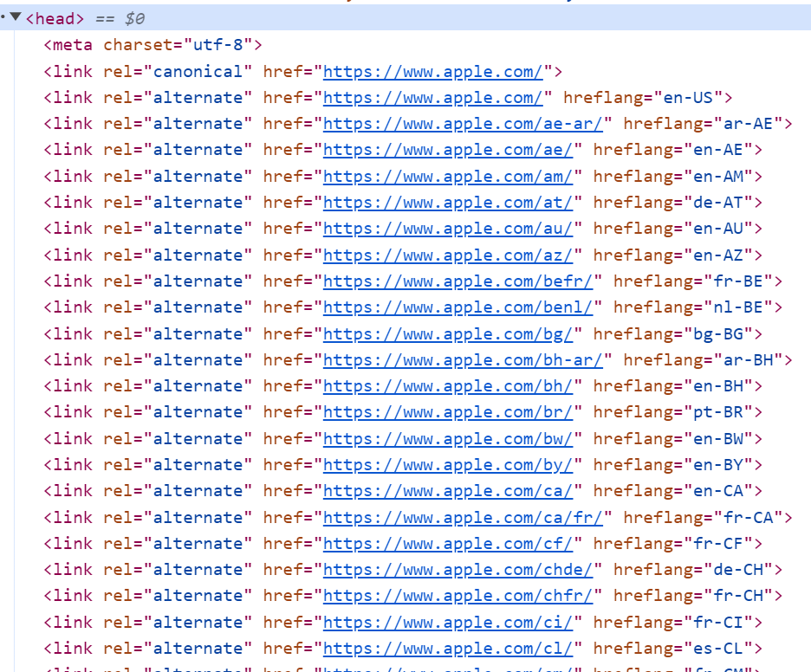Select hreflang value "fr-CI"
The height and width of the screenshot is (672, 811).
718,622
